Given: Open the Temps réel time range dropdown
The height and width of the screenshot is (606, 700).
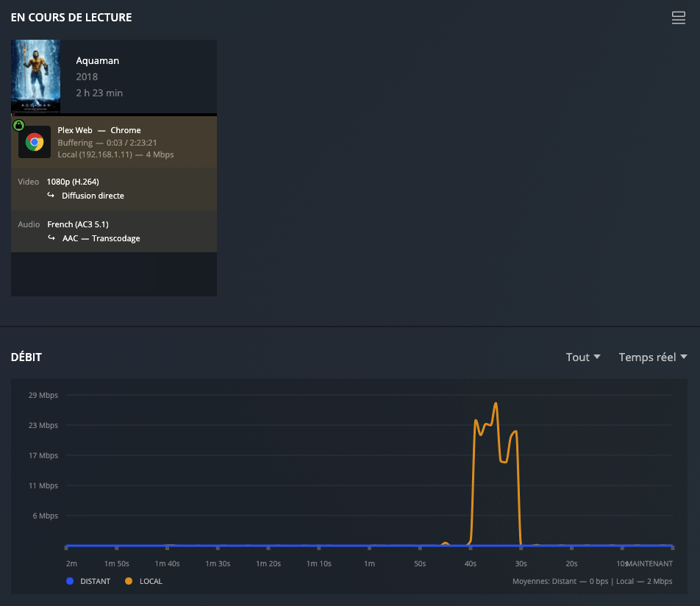Looking at the screenshot, I should pos(652,357).
